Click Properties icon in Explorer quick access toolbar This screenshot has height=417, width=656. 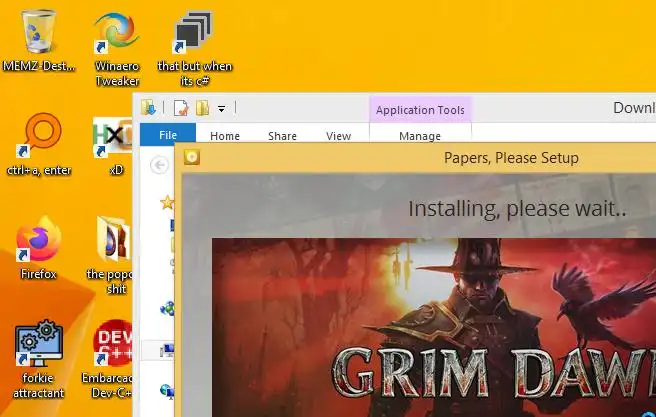[x=181, y=108]
